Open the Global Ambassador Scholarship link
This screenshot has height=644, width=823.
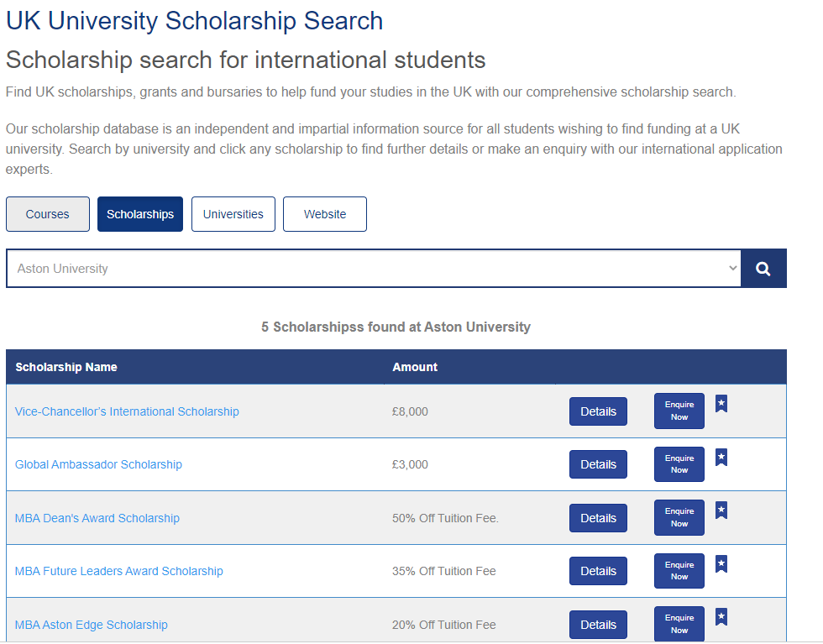point(98,464)
